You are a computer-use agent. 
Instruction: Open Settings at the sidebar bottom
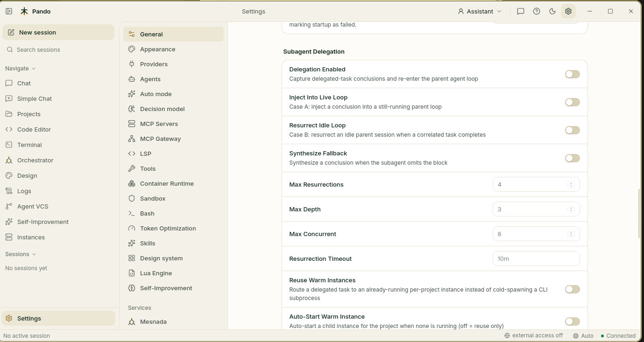pos(58,318)
